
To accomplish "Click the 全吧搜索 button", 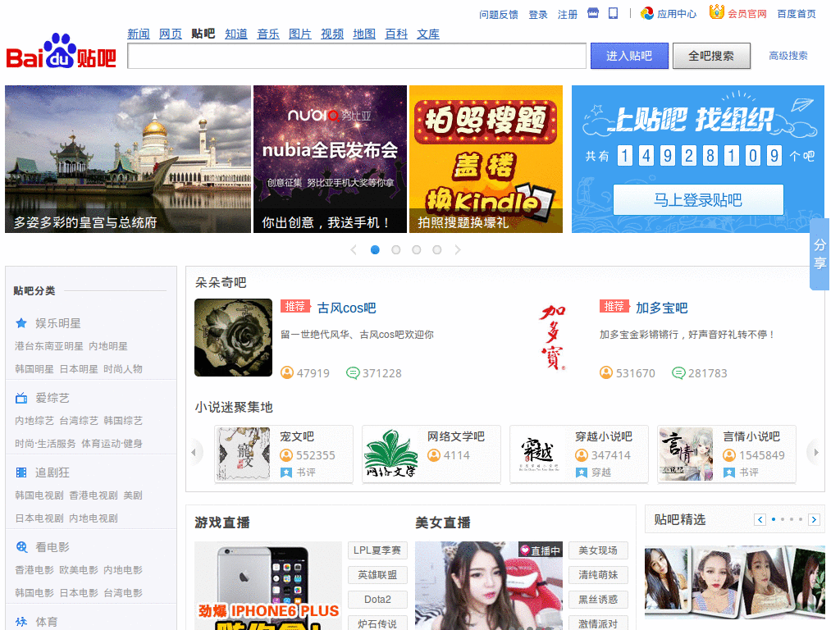I will click(x=711, y=56).
